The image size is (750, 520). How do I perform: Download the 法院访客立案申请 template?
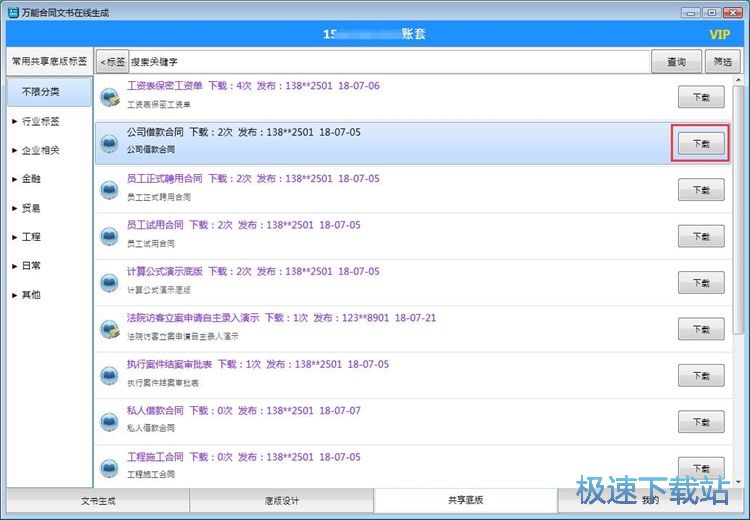[x=701, y=329]
